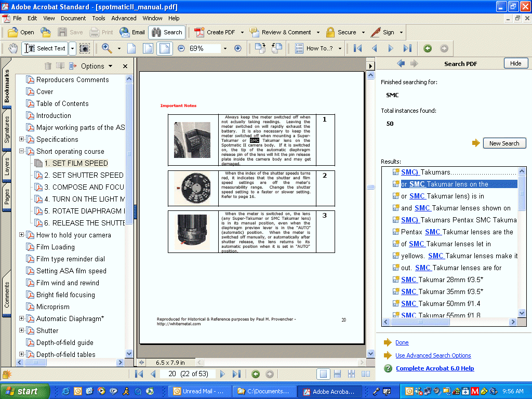Viewport: 532px width, 399px height.
Task: Set view to Actual Size page icon
Action: [131, 48]
